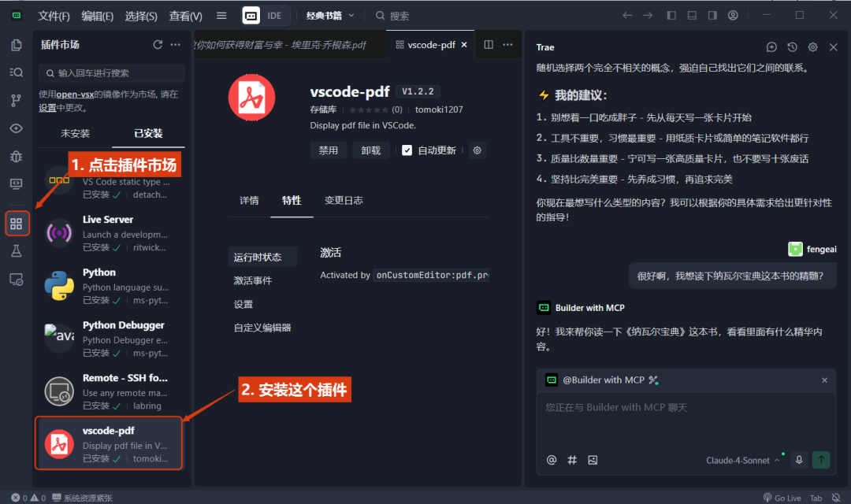Remove the @Builder with MCP tag
The image size is (851, 504).
tap(824, 380)
